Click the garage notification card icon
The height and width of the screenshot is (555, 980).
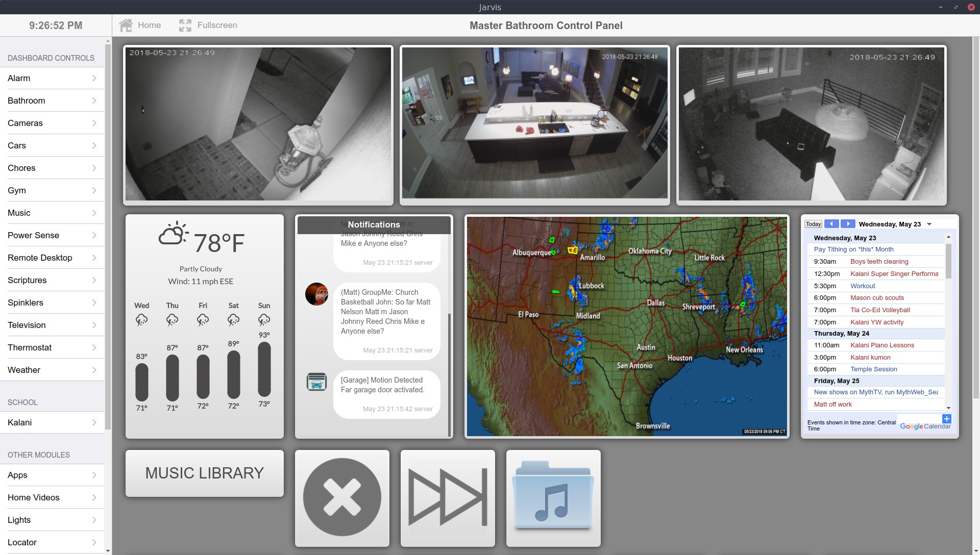point(316,382)
